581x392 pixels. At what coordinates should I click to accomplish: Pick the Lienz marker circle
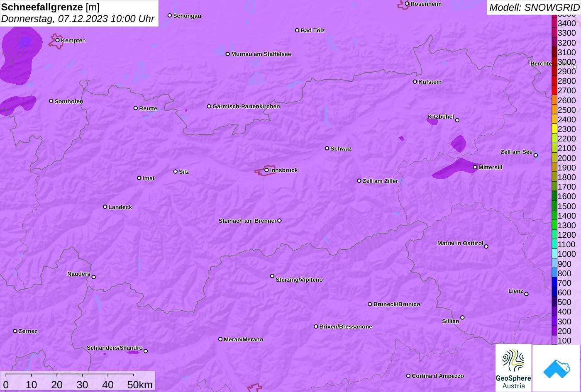point(526,294)
